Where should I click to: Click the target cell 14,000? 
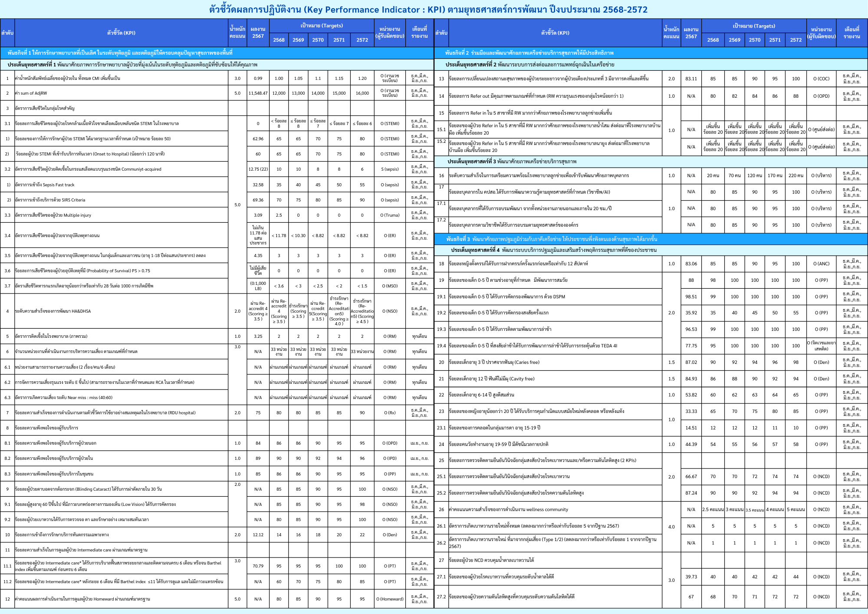318,93
